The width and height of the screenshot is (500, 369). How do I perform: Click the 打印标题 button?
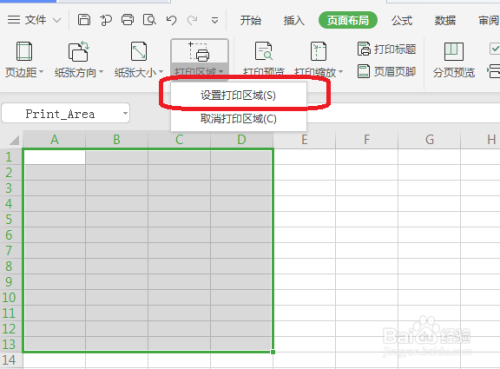387,49
